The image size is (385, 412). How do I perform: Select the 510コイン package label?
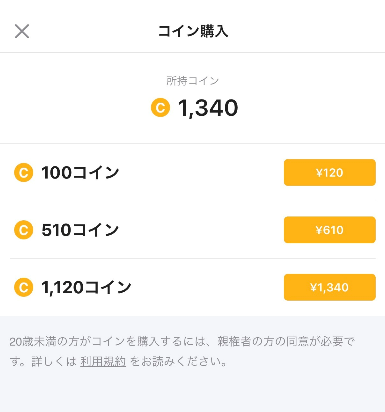coord(80,230)
